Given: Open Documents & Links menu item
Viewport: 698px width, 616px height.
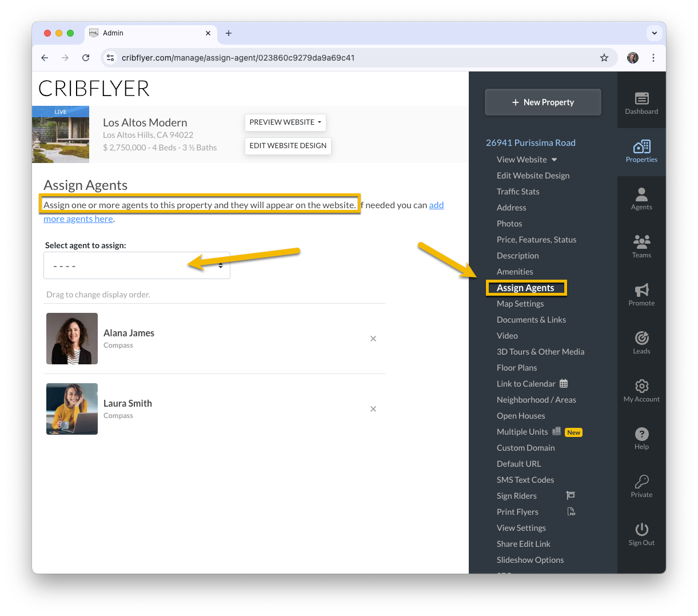Looking at the screenshot, I should (x=531, y=320).
